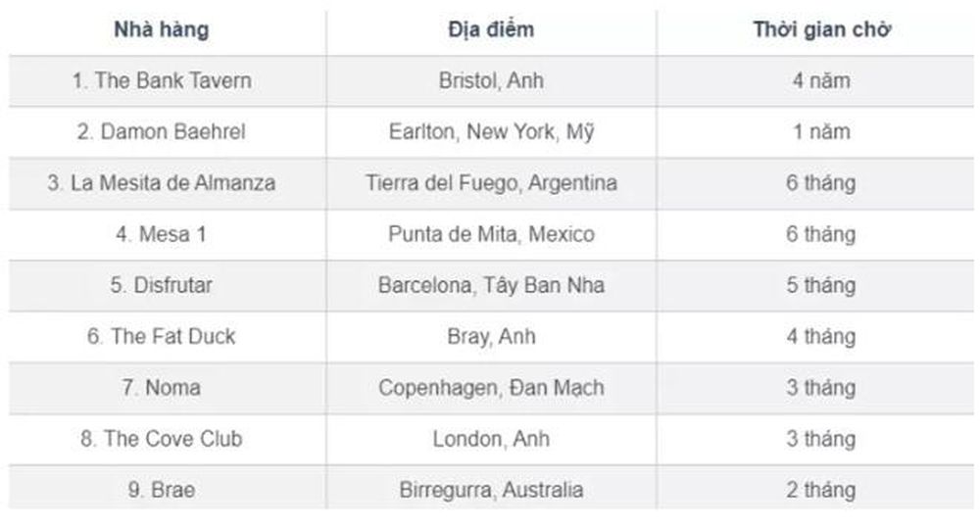Select the cell '4. Mesa 1'
Screen dimensions: 980x530
[x=162, y=234]
